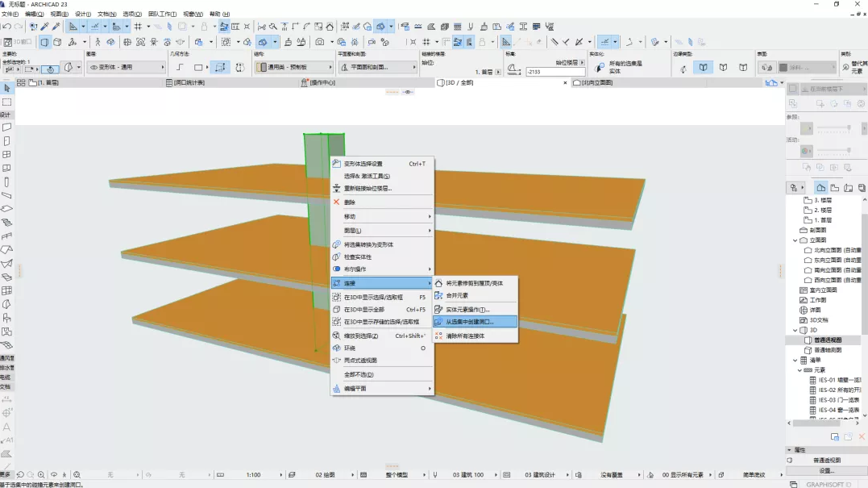This screenshot has height=488, width=868.
Task: Select the Marquee tool in toolbox
Action: (x=6, y=102)
